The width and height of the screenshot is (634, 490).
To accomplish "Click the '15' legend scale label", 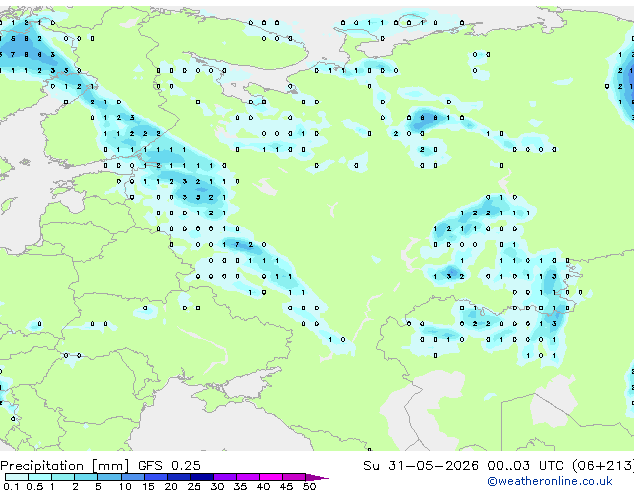I will tap(148, 486).
